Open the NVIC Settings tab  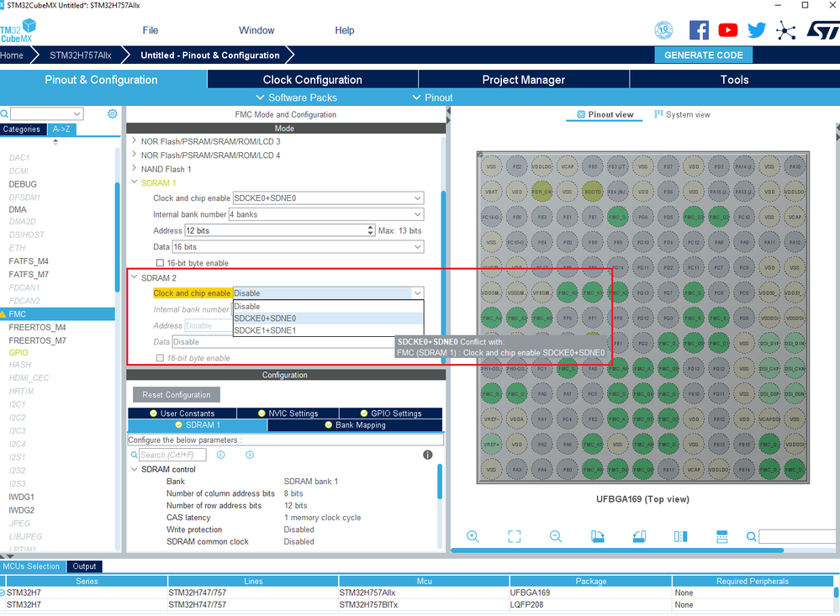click(x=288, y=413)
